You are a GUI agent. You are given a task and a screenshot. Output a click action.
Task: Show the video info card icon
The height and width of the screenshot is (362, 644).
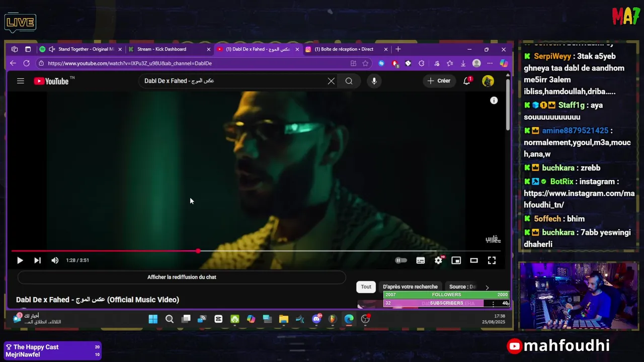[x=494, y=101]
